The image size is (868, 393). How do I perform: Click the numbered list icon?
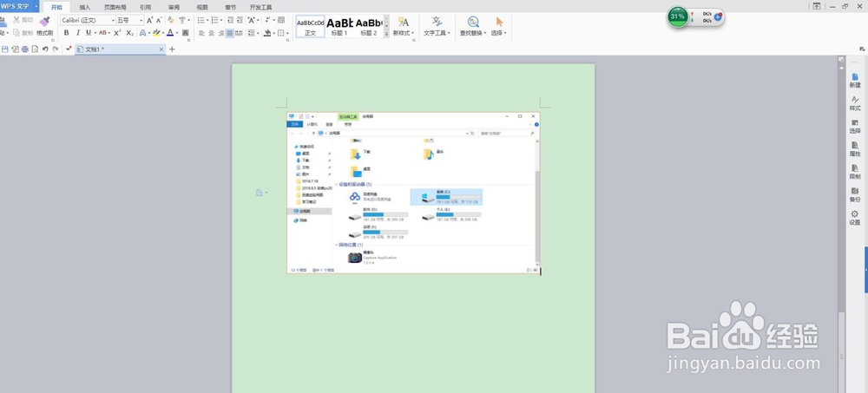[x=214, y=20]
